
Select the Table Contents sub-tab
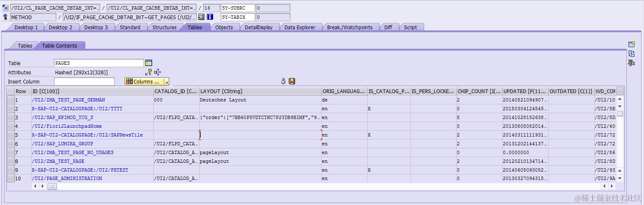[60, 46]
